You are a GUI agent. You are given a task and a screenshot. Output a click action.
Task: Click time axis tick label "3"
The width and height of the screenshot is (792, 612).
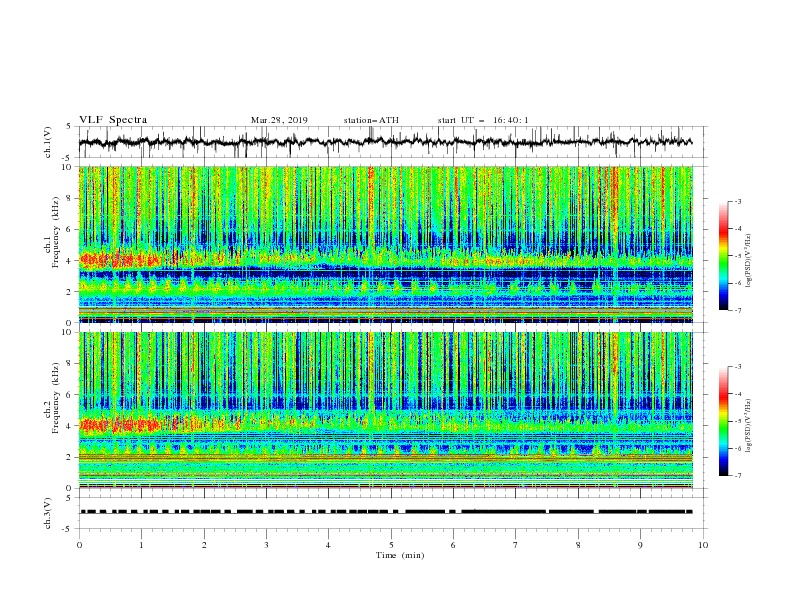coord(266,545)
